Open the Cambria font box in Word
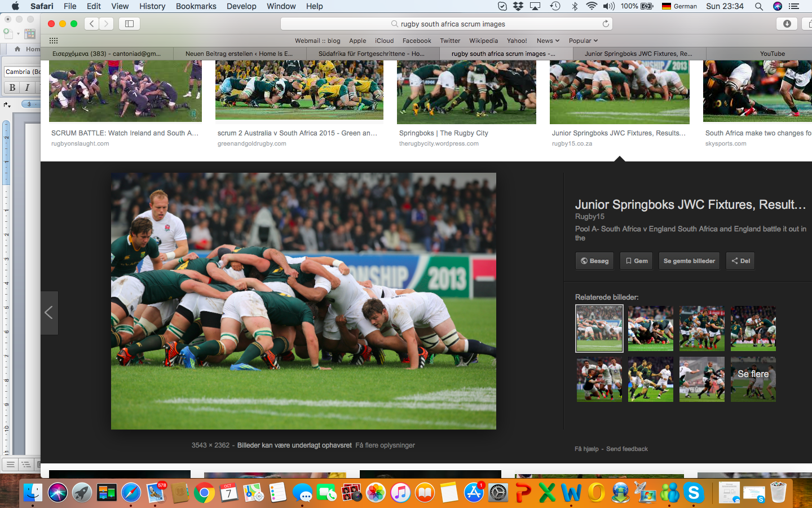The image size is (812, 508). click(x=23, y=72)
